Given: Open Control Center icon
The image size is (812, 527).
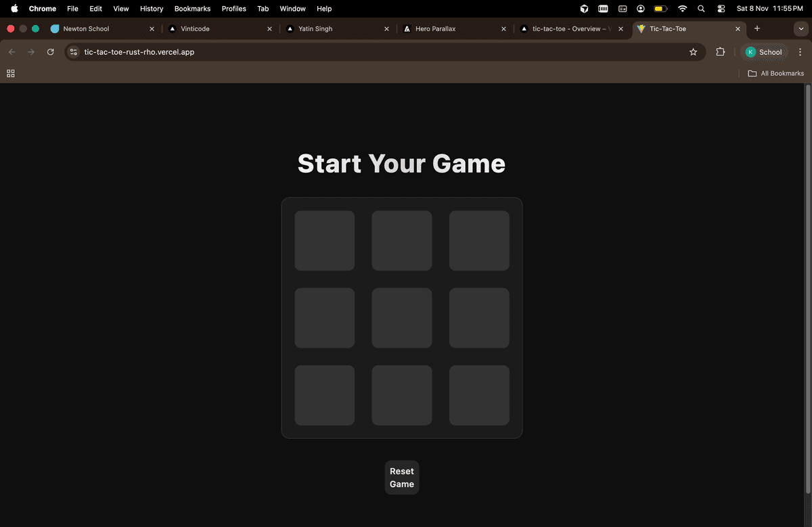Looking at the screenshot, I should coord(721,9).
